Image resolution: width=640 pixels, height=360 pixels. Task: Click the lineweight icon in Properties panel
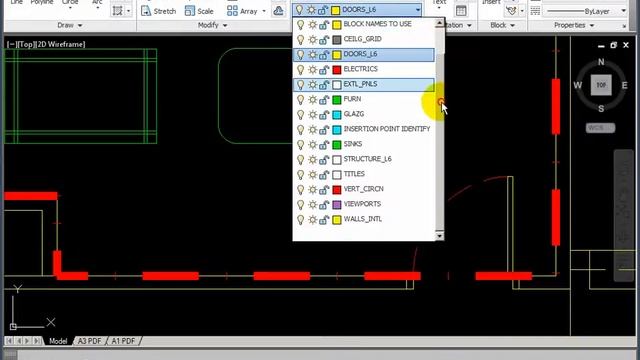(535, 11)
